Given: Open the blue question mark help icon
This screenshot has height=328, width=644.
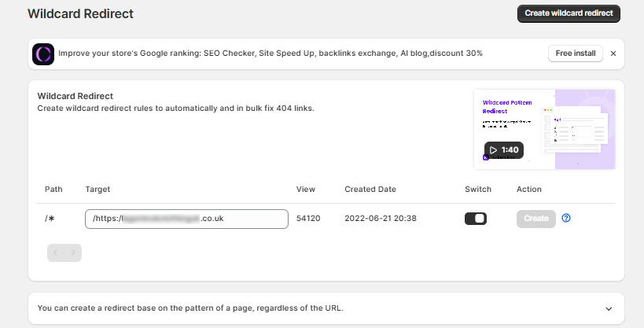Looking at the screenshot, I should tap(566, 218).
